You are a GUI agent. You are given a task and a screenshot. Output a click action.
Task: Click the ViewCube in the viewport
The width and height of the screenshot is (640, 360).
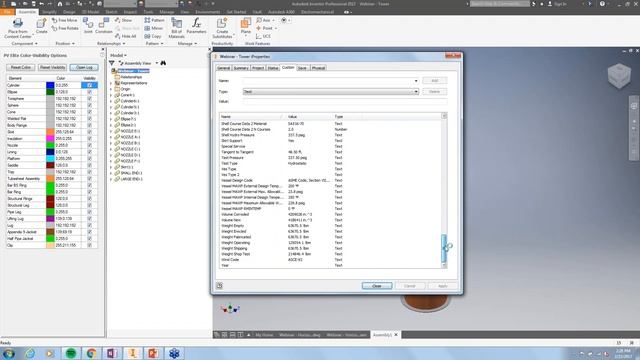(619, 76)
